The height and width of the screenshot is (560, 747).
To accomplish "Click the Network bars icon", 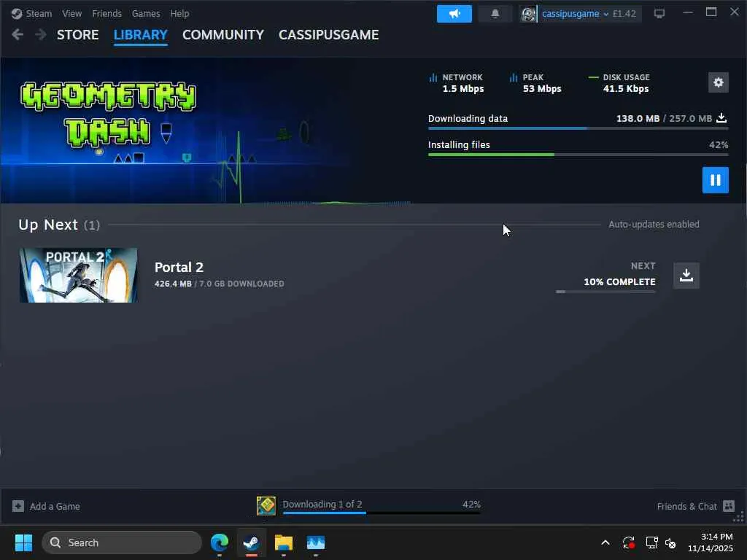I will click(x=433, y=77).
